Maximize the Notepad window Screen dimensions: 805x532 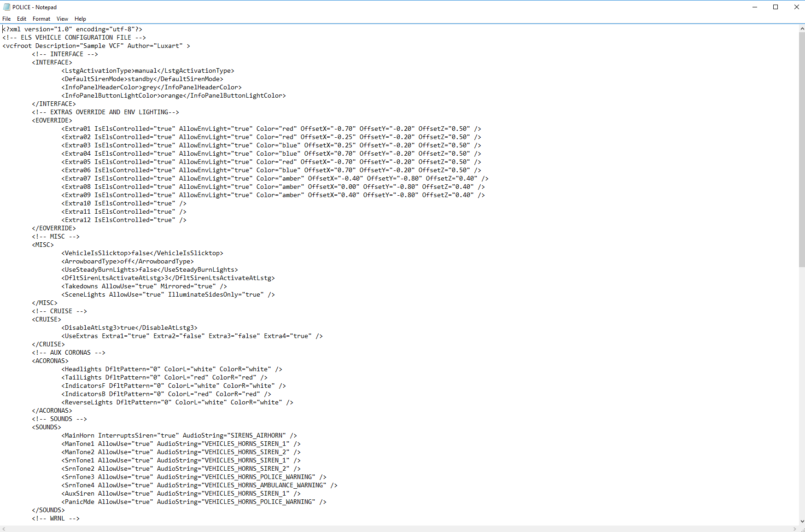click(776, 7)
